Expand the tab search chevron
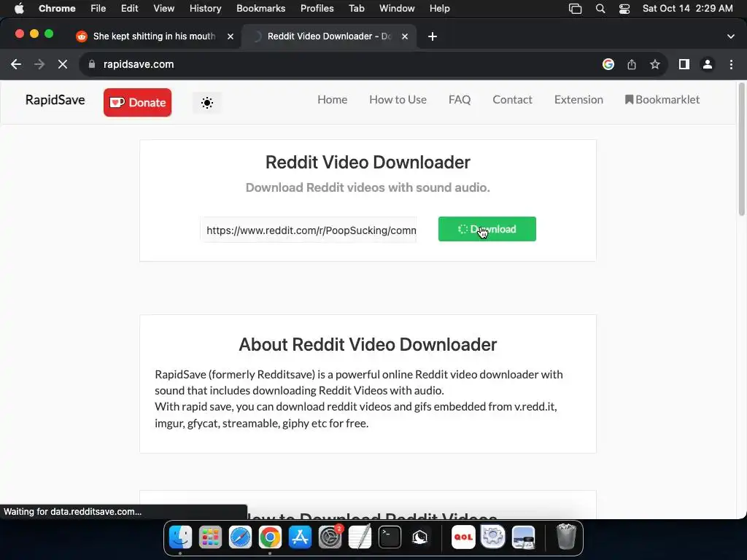This screenshot has width=747, height=560. (x=731, y=36)
